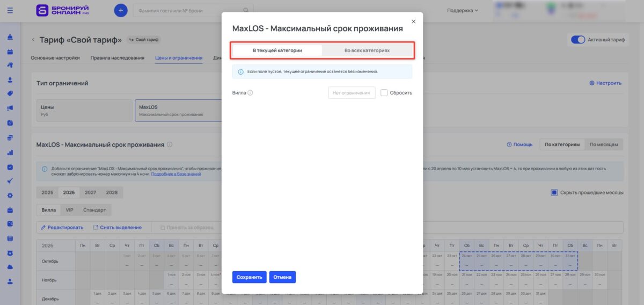
Task: Select the 2025 year tab
Action: 47,192
